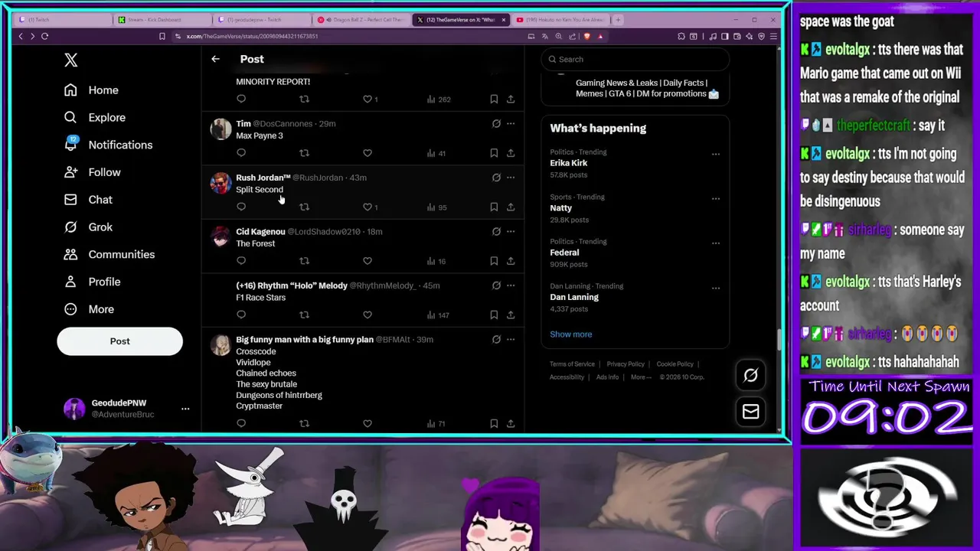Click the browser address bar URL
Viewport: 980px width, 551px height.
pyautogui.click(x=252, y=36)
